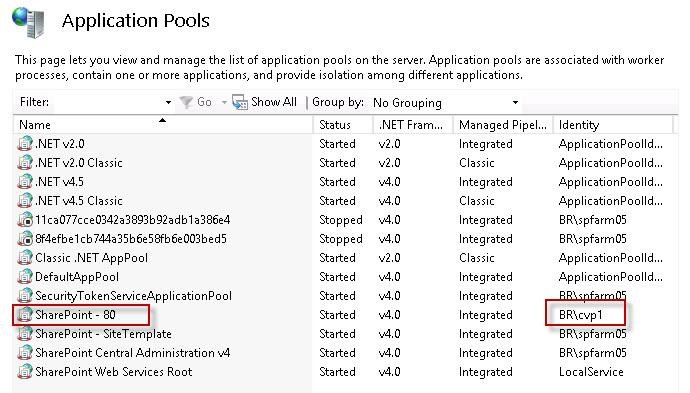This screenshot has height=393, width=690.
Task: Click the Go filter funnel icon
Action: pos(186,102)
